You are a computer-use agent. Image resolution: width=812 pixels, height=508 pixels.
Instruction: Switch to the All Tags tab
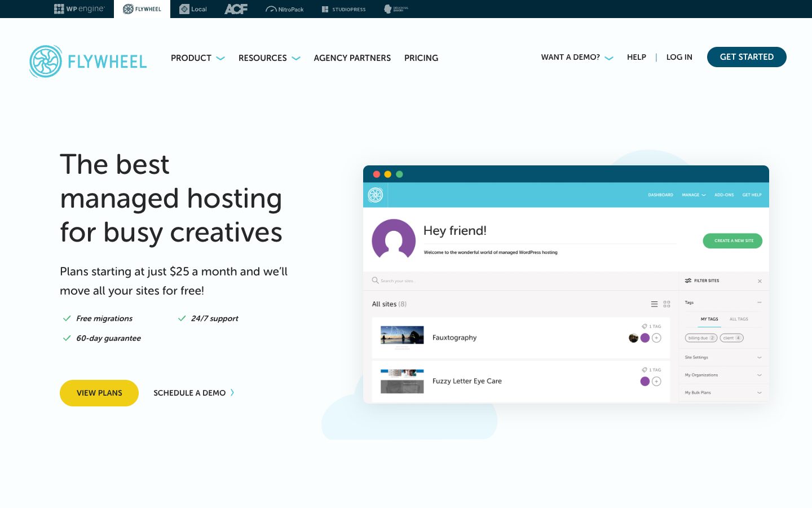[739, 319]
